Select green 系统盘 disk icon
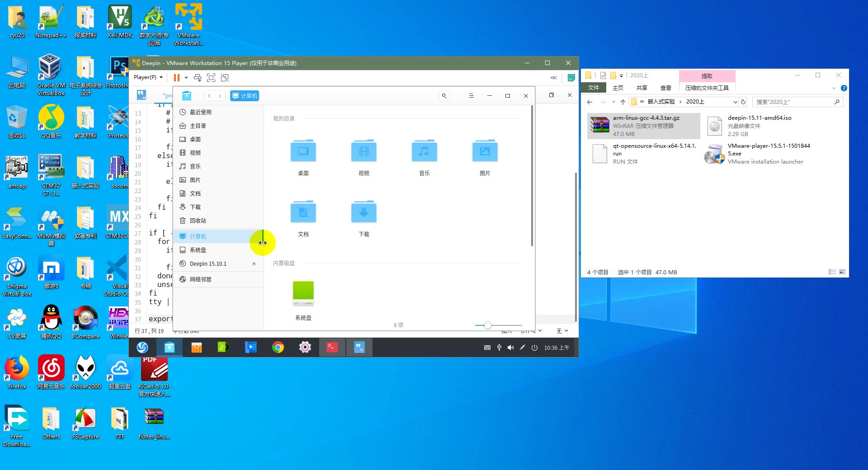The width and height of the screenshot is (868, 470). (303, 293)
